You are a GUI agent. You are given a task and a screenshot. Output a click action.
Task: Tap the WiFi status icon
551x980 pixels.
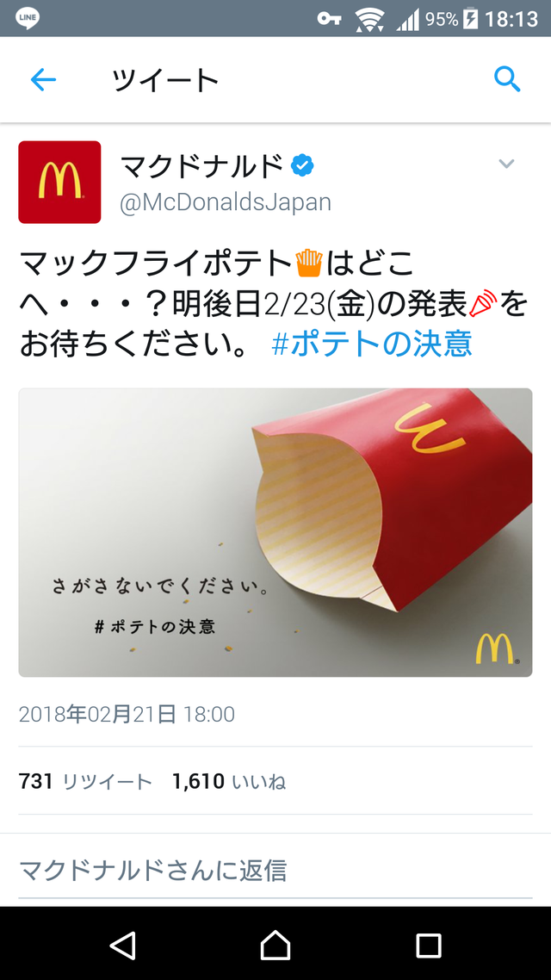[369, 19]
